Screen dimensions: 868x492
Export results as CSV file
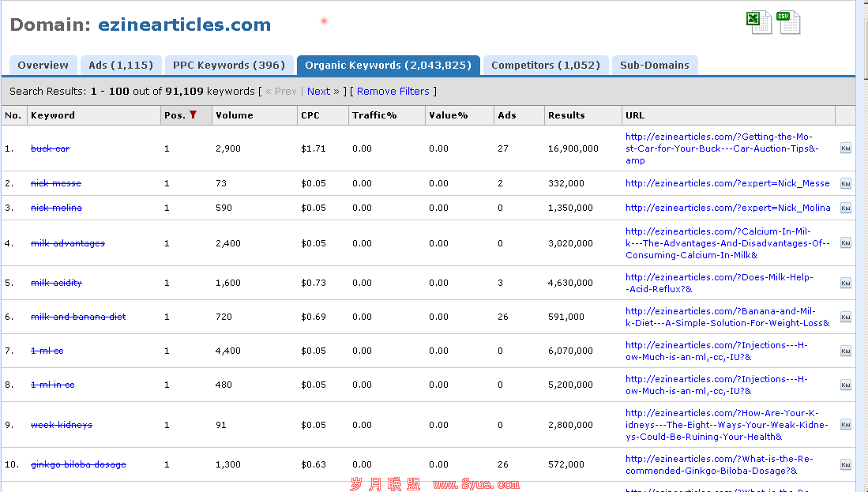pos(787,22)
